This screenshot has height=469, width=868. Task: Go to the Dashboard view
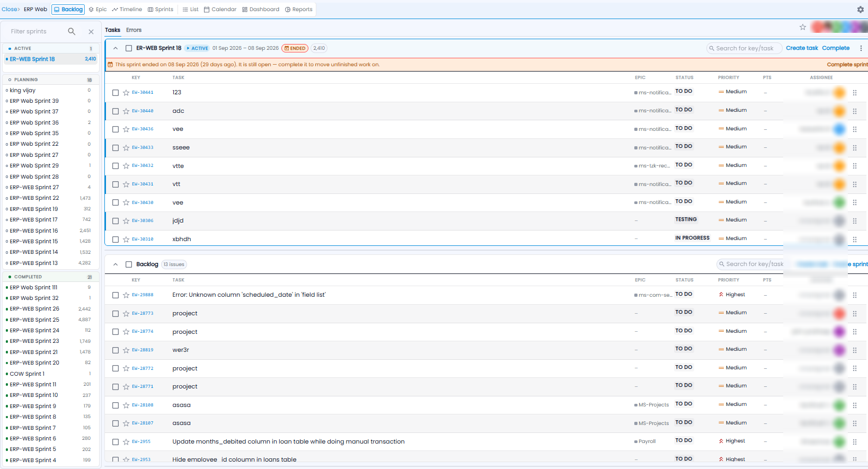click(261, 10)
